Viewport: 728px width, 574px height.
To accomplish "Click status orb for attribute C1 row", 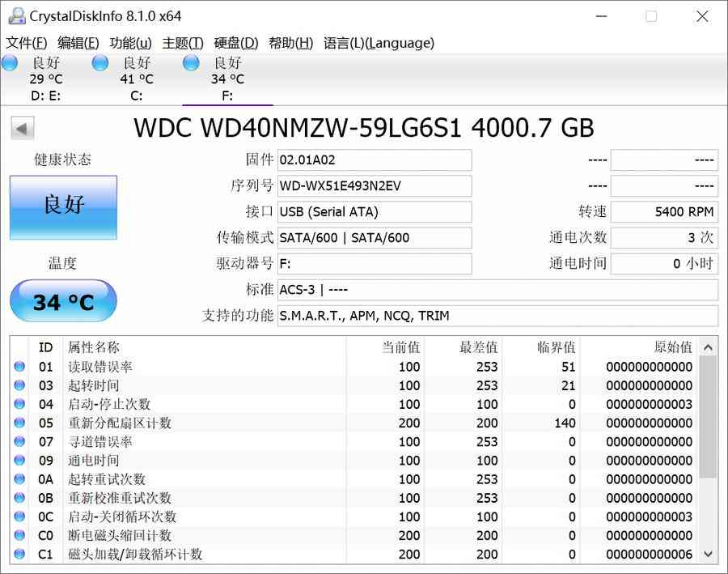I will tap(19, 555).
